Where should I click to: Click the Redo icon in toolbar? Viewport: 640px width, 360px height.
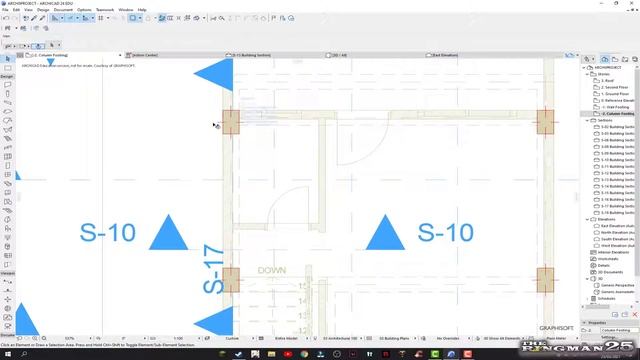point(15,18)
